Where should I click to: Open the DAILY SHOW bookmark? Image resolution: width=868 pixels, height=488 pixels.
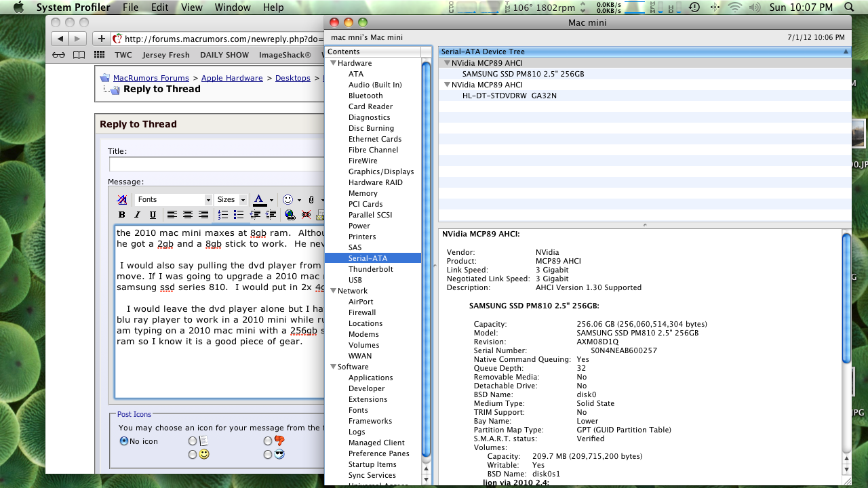(x=224, y=55)
